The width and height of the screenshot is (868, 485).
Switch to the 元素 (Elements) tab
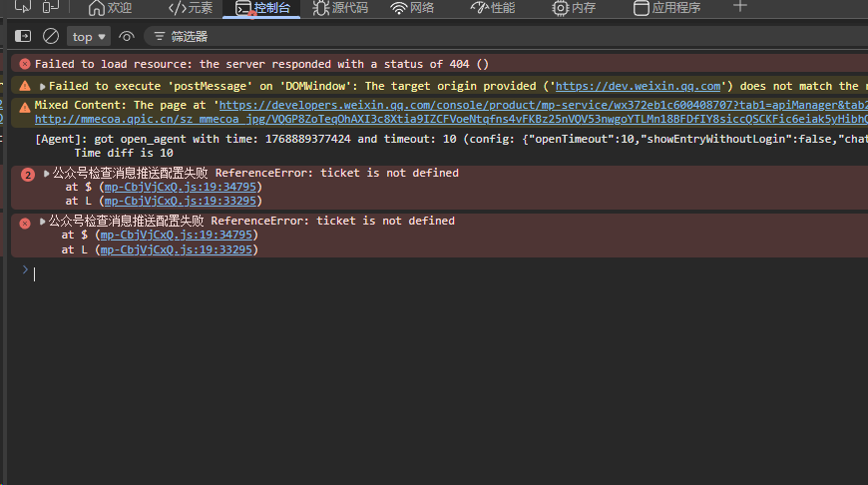190,8
